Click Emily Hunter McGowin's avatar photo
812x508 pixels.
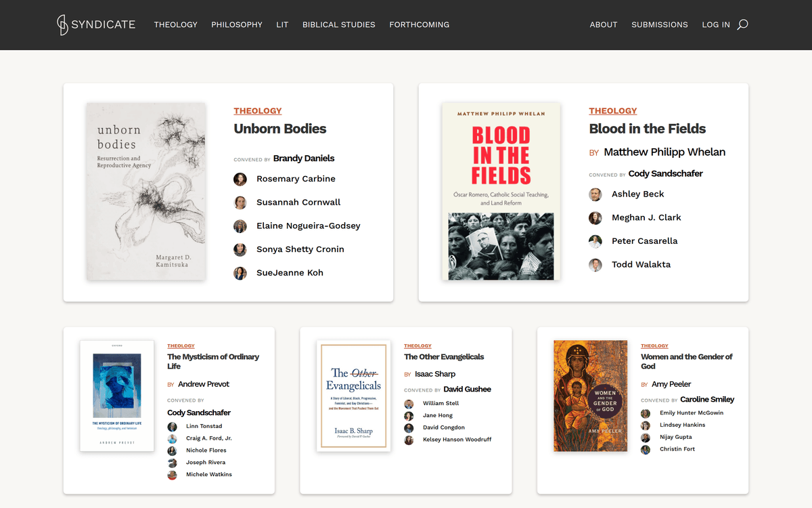point(646,413)
